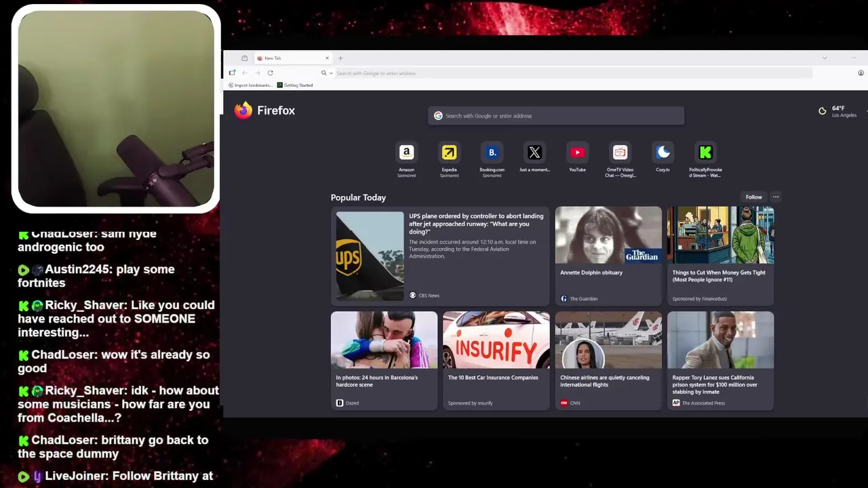Open Things to Cut When Money Gets Tight
This screenshot has width=868, height=488.
coord(720,256)
